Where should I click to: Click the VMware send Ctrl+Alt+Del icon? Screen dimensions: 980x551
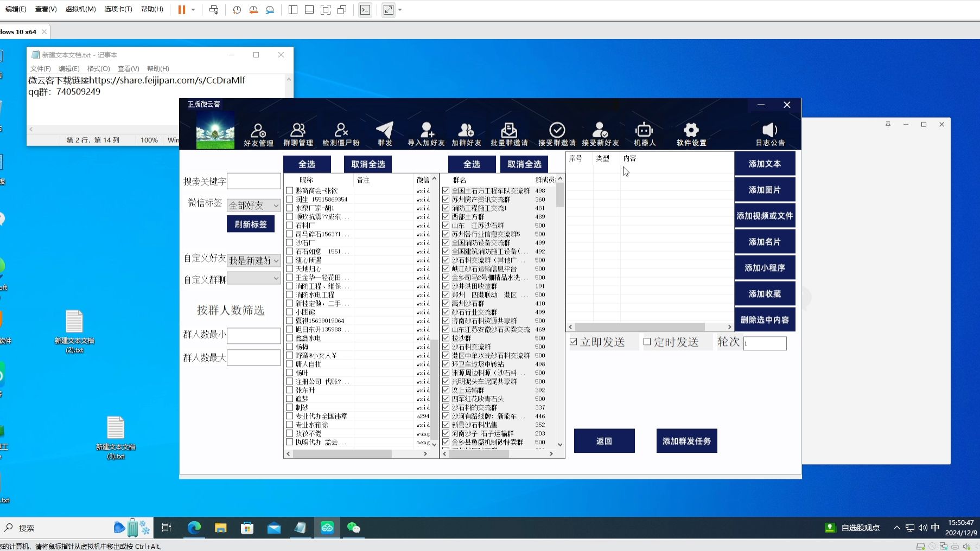(x=214, y=10)
